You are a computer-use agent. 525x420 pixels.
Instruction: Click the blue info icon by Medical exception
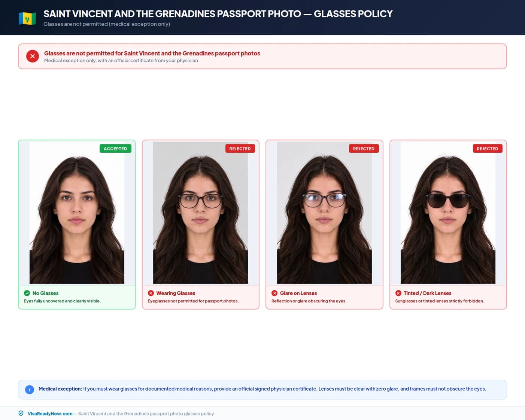pyautogui.click(x=30, y=389)
